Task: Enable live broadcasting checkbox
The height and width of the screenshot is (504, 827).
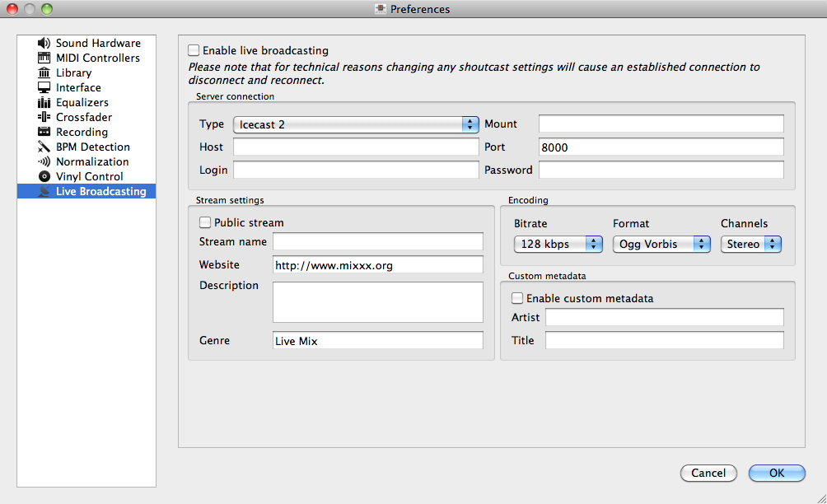Action: tap(194, 50)
